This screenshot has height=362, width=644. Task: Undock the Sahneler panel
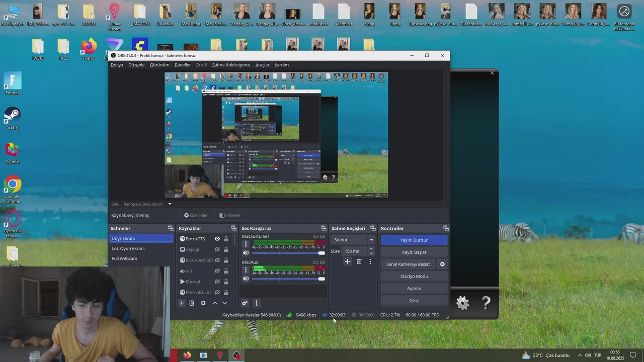(170, 228)
